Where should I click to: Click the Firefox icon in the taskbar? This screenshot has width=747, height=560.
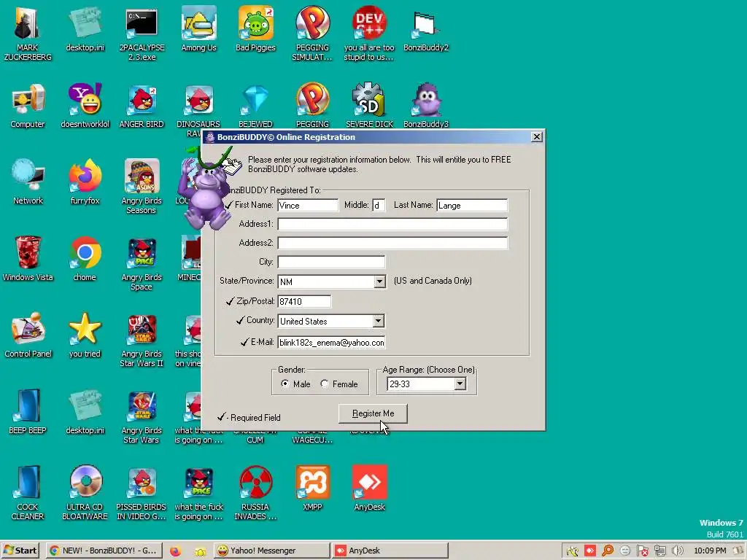click(x=175, y=551)
